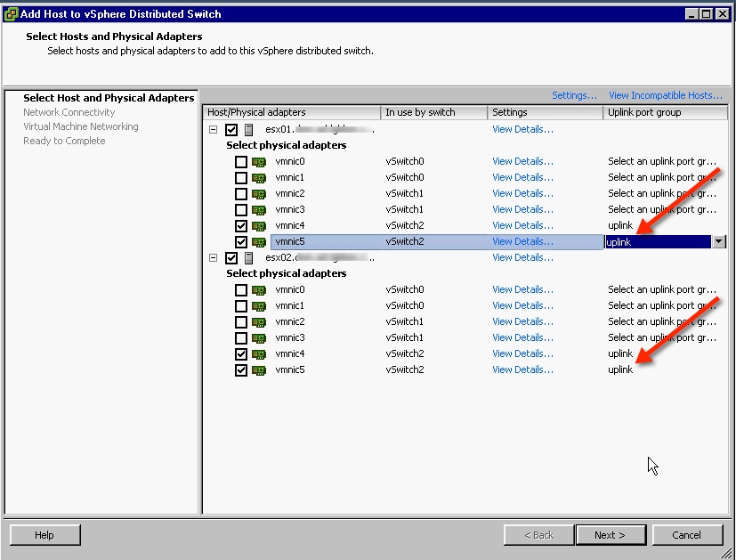Check vmnic0 under esx01
The image size is (736, 560).
point(241,162)
